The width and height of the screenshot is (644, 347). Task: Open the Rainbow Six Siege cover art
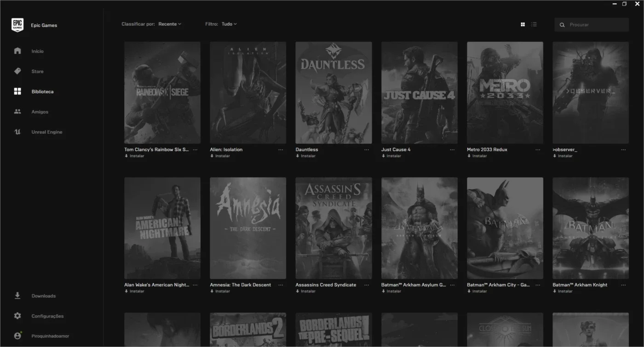162,93
